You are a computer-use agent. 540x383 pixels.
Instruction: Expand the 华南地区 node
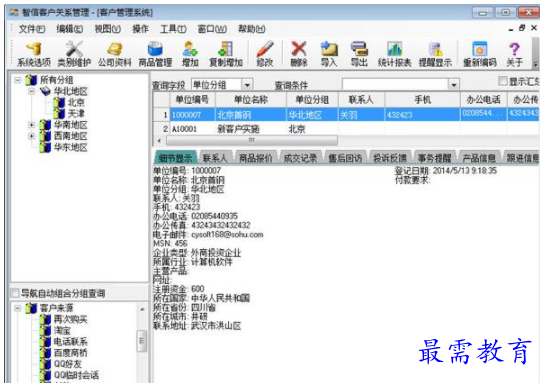31,125
